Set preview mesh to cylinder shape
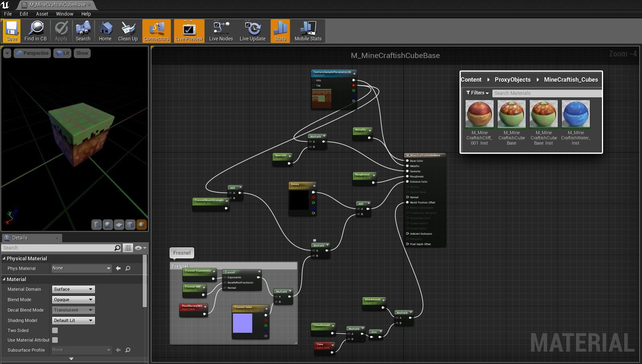 (x=97, y=224)
